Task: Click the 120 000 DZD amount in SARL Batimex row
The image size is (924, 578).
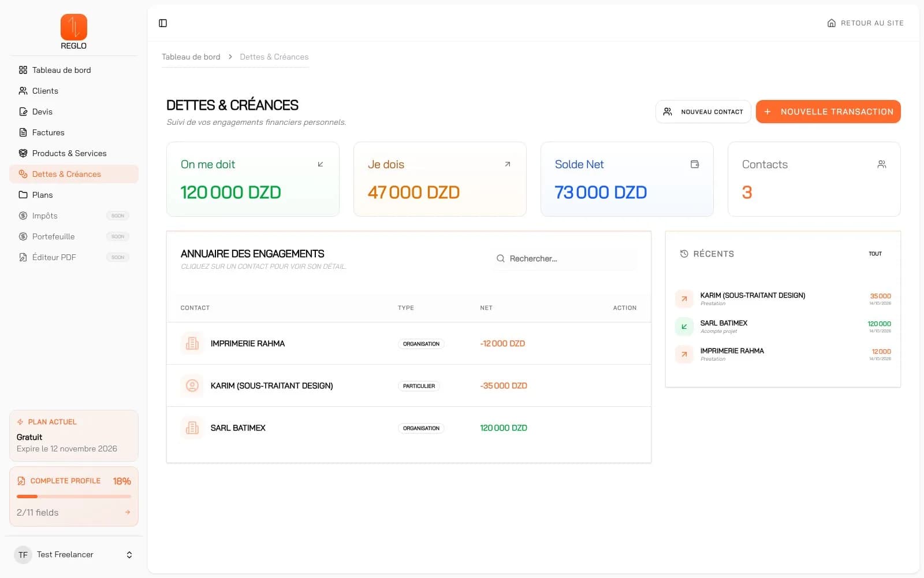Action: [504, 428]
